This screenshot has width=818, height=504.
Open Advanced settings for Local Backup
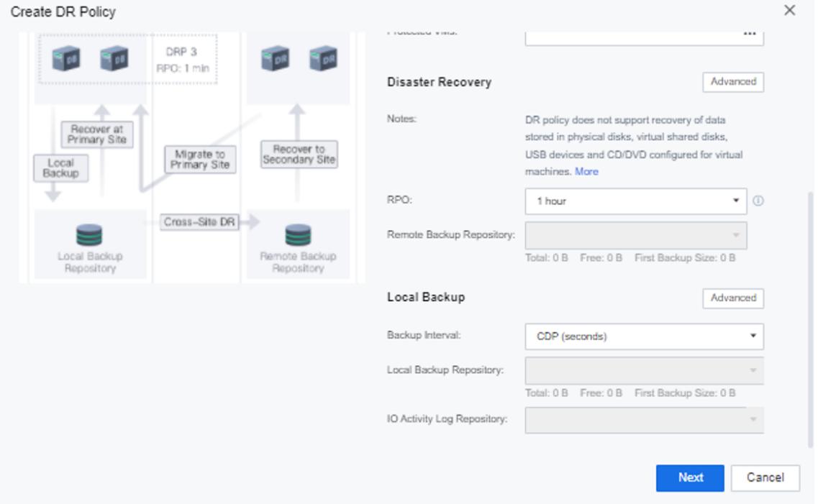[733, 298]
